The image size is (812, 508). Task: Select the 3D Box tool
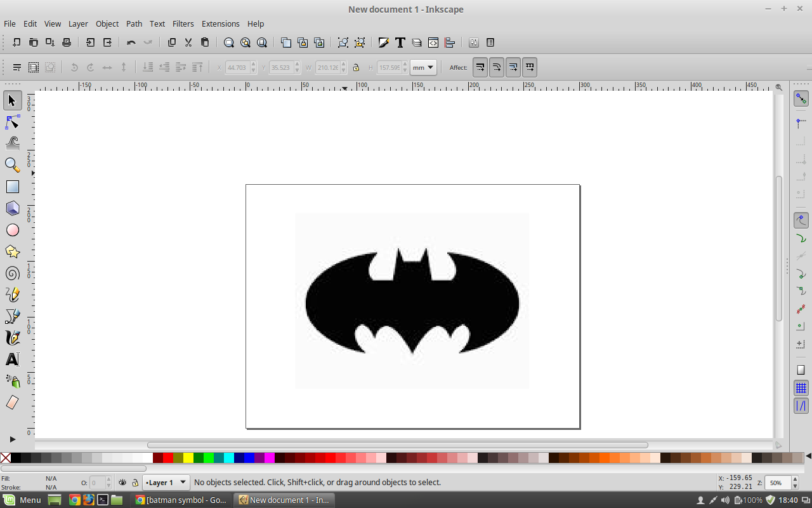pos(12,208)
